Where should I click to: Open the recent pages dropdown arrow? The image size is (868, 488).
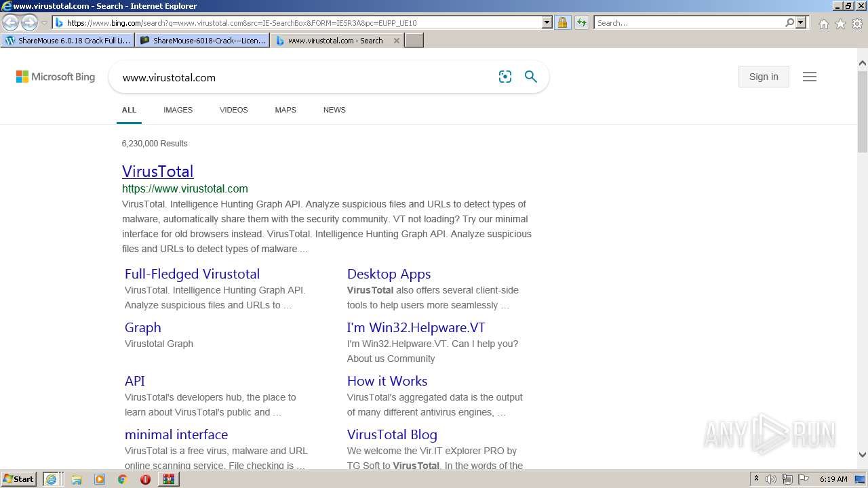[x=45, y=22]
